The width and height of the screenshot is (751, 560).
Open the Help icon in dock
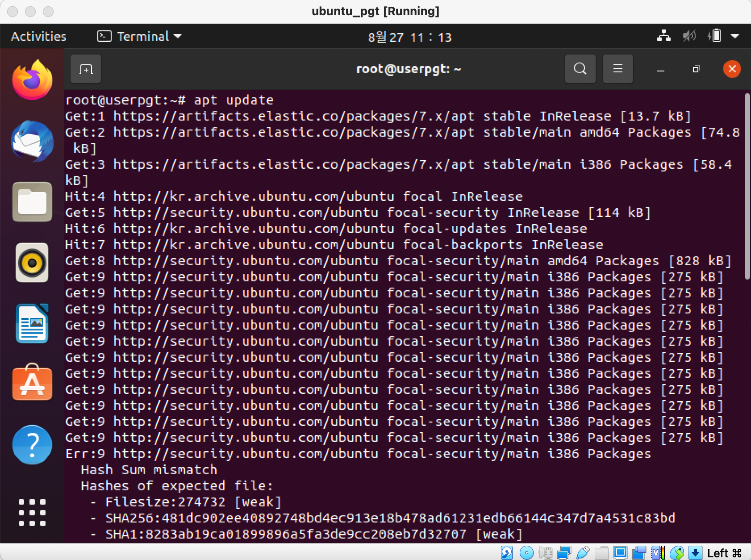32,444
